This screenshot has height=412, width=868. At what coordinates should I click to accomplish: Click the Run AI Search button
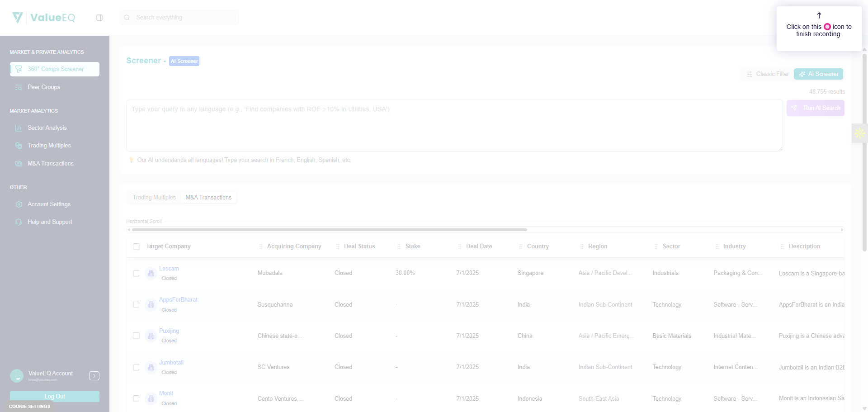pos(816,108)
